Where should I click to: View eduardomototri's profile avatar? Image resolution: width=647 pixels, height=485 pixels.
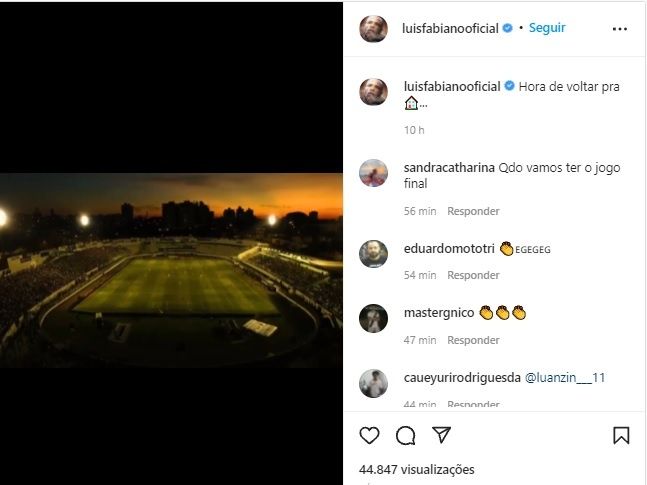coord(374,254)
